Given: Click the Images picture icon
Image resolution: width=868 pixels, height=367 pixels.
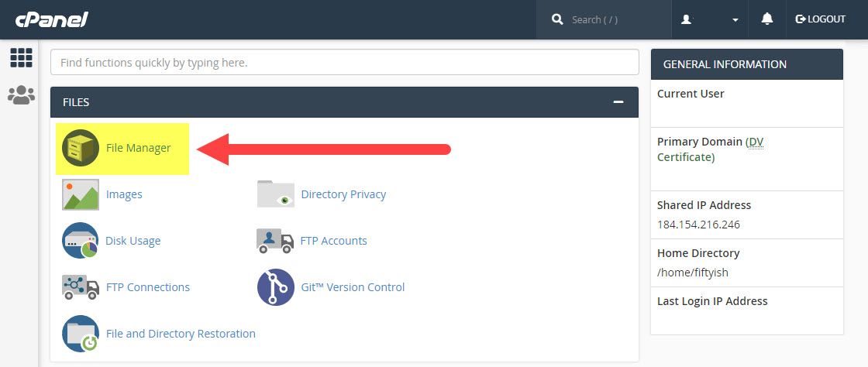Looking at the screenshot, I should [x=81, y=194].
